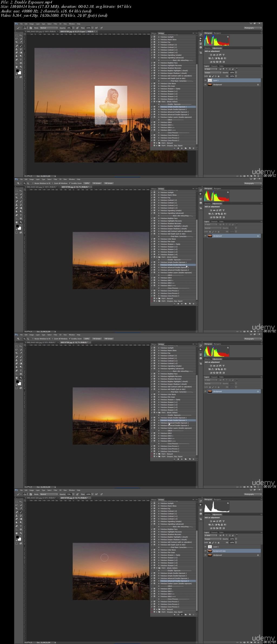Tick Resize Windows to Fit in the 00:01:34 frame
Viewport: 277px width, 644px height.
pos(33,338)
